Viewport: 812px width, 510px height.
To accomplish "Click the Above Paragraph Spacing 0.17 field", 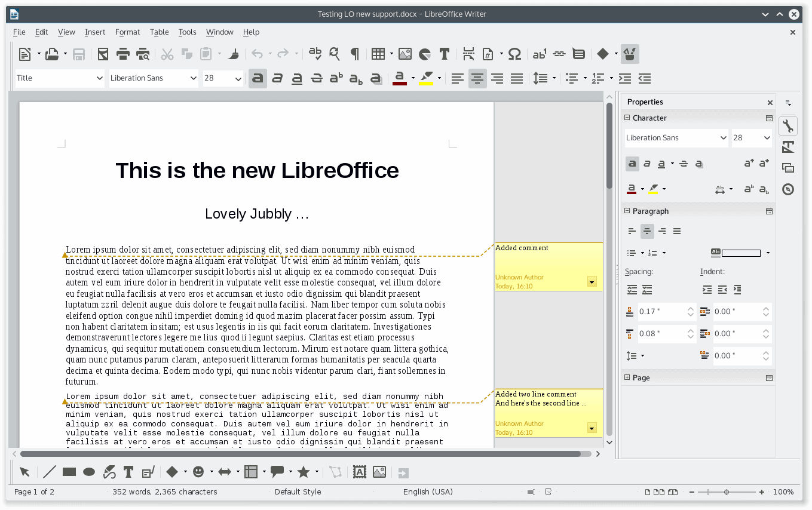I will click(x=666, y=312).
